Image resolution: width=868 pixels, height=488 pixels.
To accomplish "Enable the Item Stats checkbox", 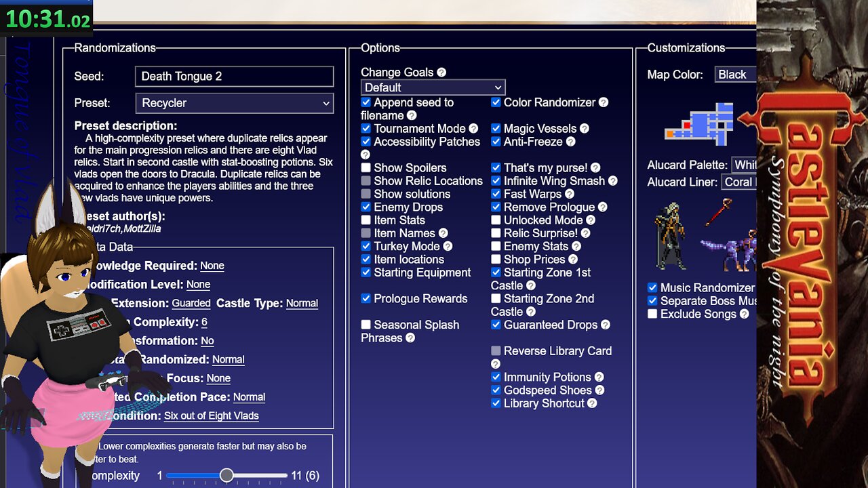I will coord(366,220).
